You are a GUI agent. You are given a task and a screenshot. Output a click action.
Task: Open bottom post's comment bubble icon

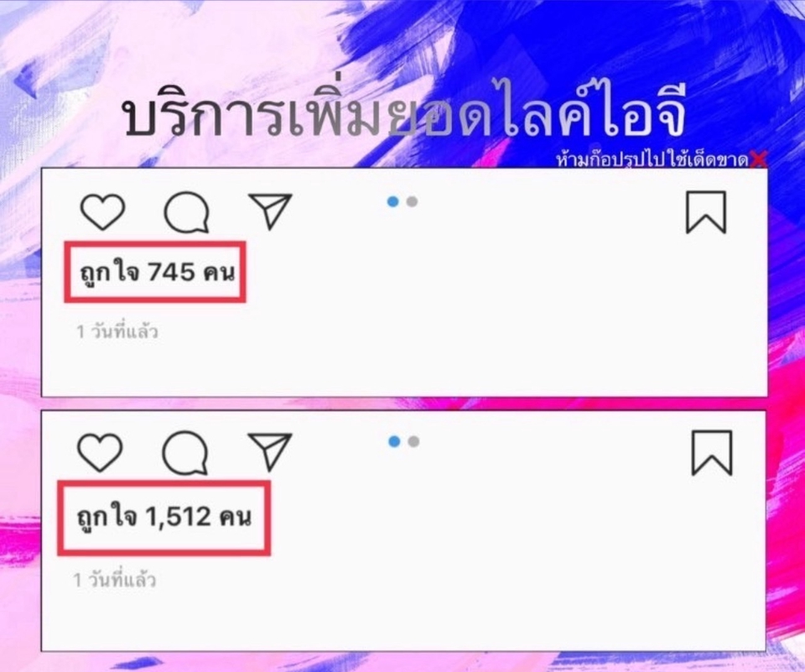coord(185,452)
